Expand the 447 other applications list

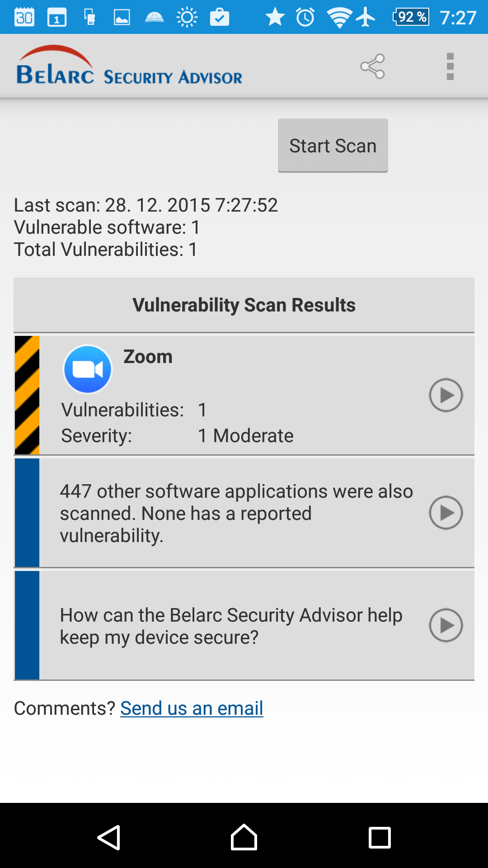pyautogui.click(x=446, y=513)
